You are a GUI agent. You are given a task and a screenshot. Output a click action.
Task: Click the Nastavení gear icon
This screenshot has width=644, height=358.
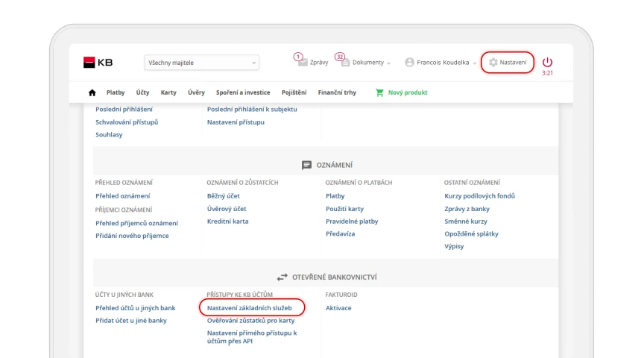coord(493,63)
